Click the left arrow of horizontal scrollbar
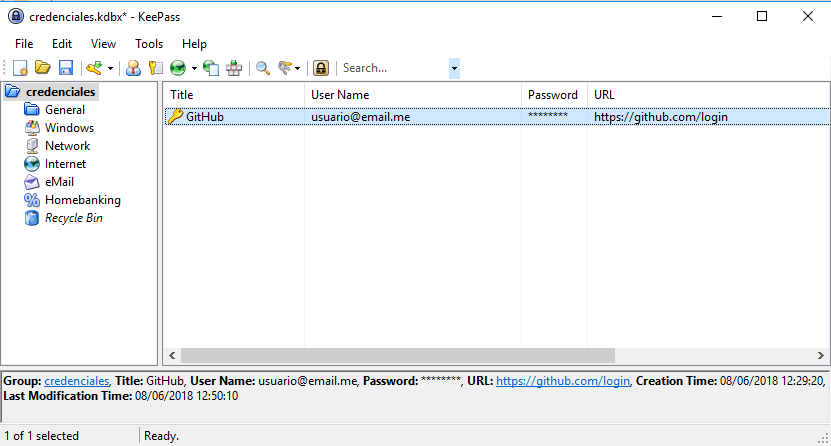 pyautogui.click(x=172, y=355)
